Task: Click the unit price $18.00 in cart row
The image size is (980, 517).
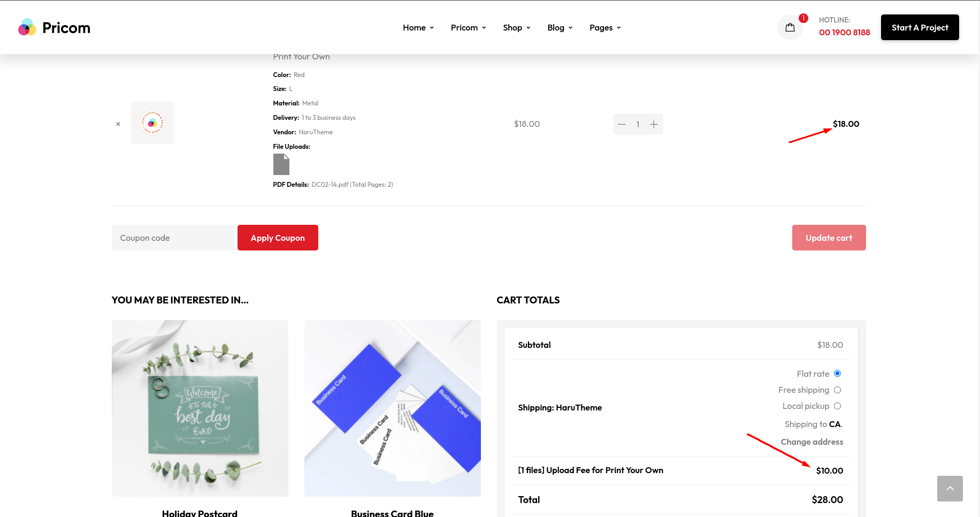Action: tap(527, 124)
